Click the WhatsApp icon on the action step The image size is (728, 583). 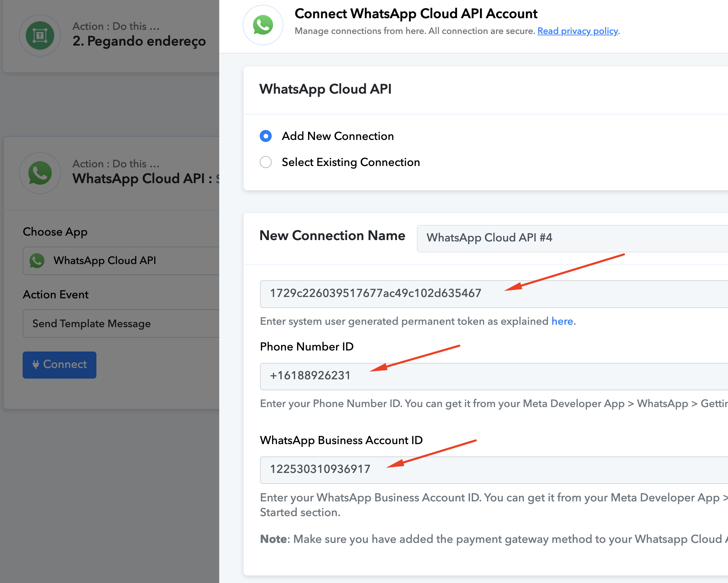click(x=40, y=173)
